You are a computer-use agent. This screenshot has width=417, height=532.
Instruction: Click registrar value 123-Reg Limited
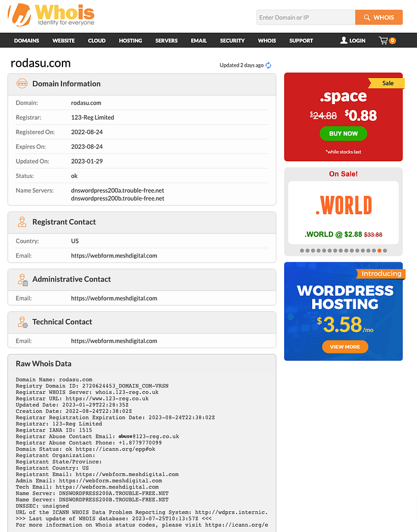point(92,117)
